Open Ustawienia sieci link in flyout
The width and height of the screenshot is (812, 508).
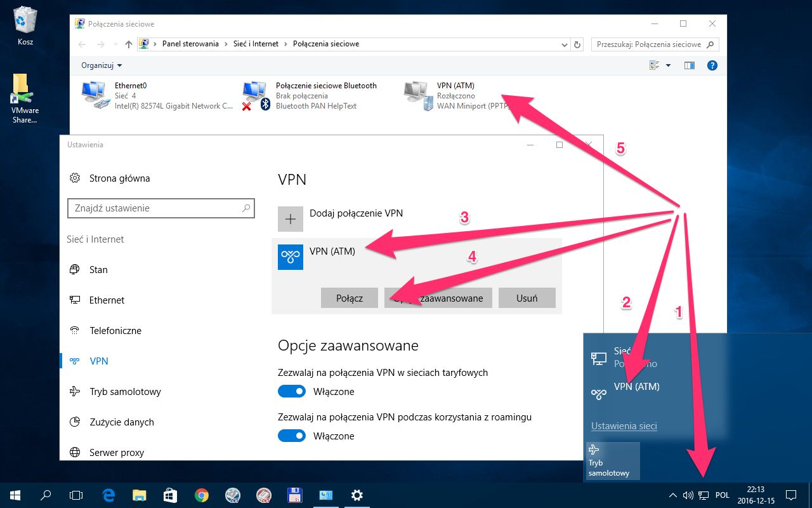624,426
